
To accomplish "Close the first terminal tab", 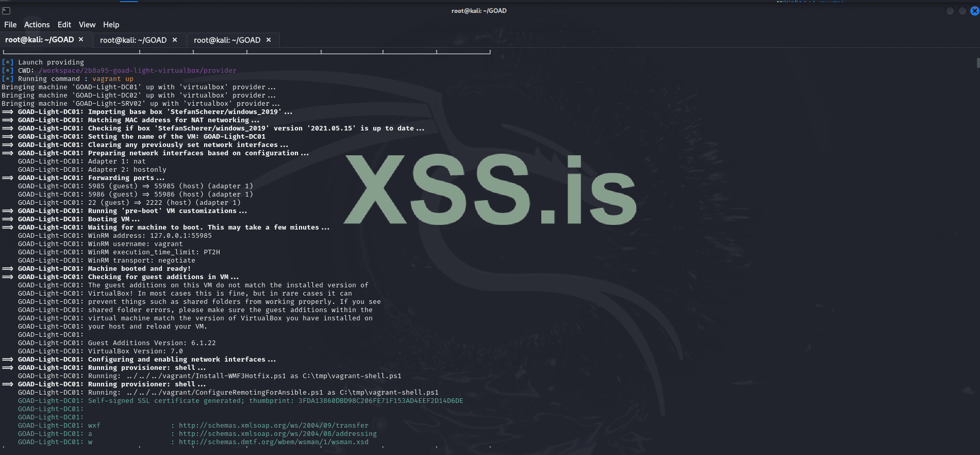I will pyautogui.click(x=81, y=39).
